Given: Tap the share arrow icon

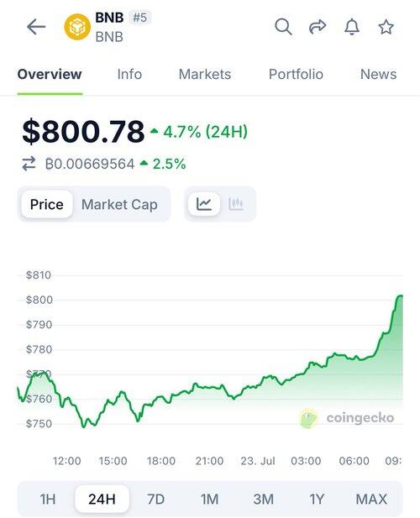Looking at the screenshot, I should 318,27.
